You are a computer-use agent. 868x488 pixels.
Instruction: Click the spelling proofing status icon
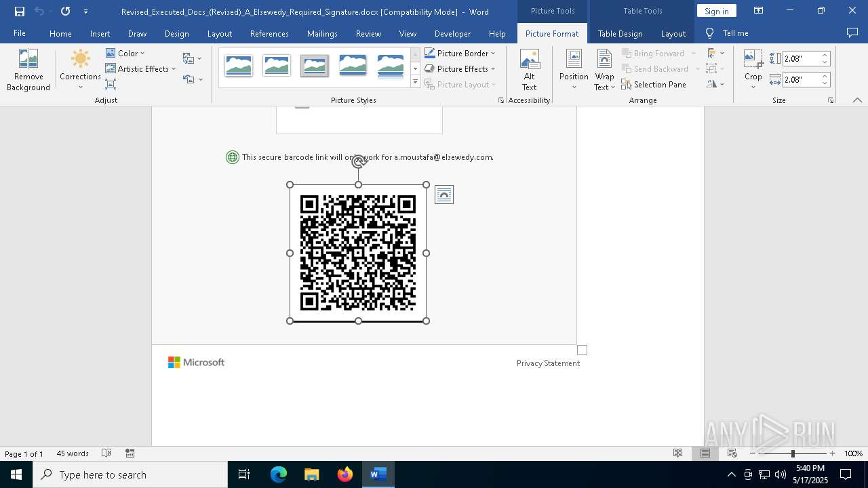[x=106, y=453]
